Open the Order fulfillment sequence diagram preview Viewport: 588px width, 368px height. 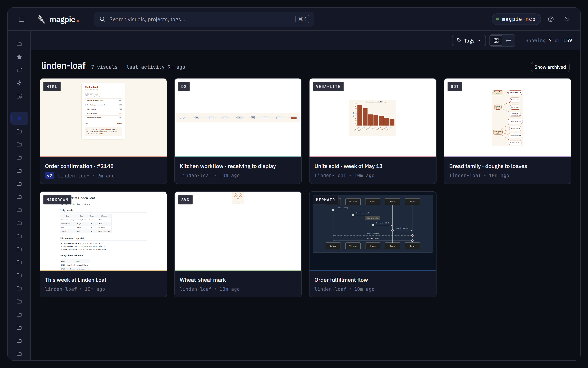click(x=373, y=231)
